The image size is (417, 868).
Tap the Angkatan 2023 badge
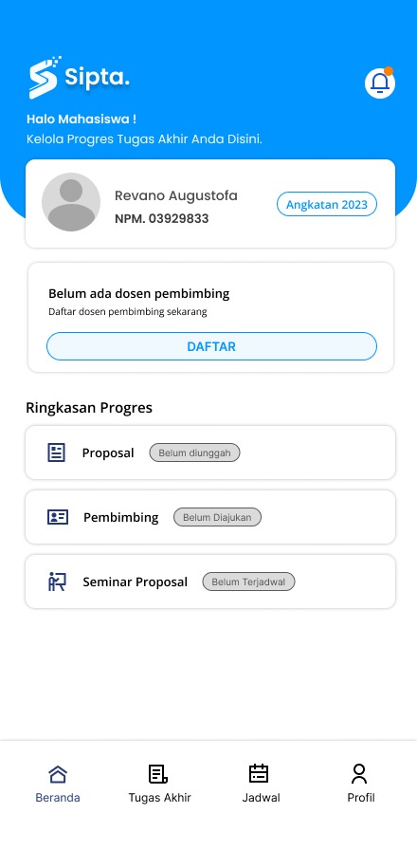coord(327,204)
